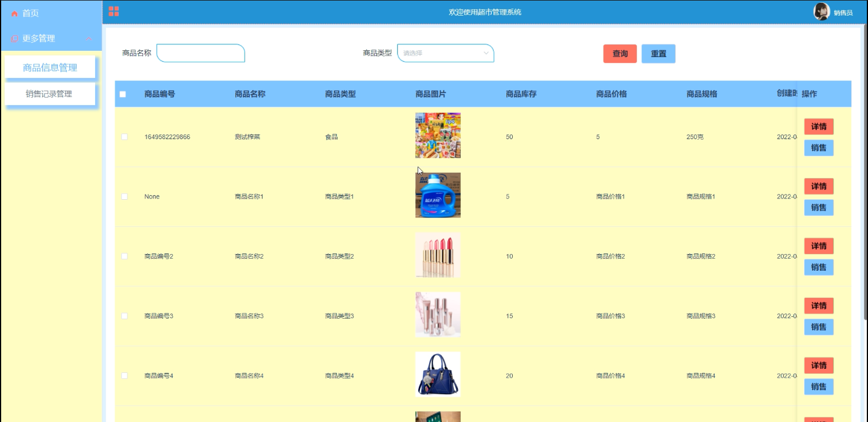Click 详情 for the 测试榨菜 row
Screen dimensions: 868x422
click(819, 126)
